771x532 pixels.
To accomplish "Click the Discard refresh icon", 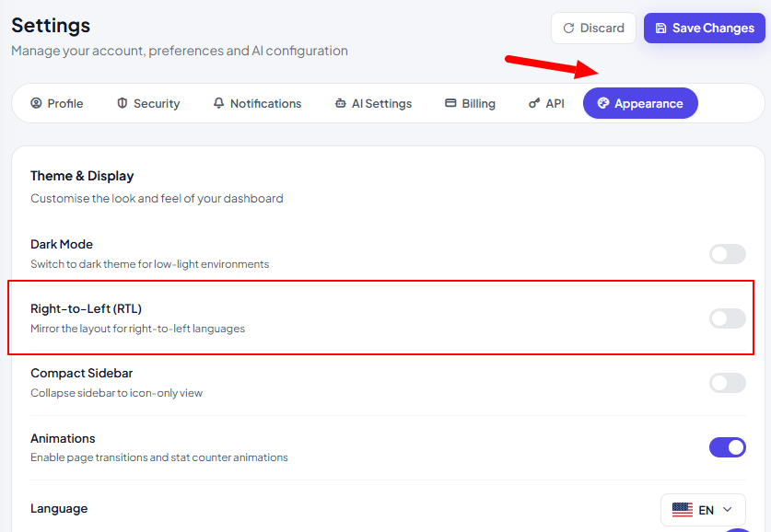I will (x=568, y=28).
